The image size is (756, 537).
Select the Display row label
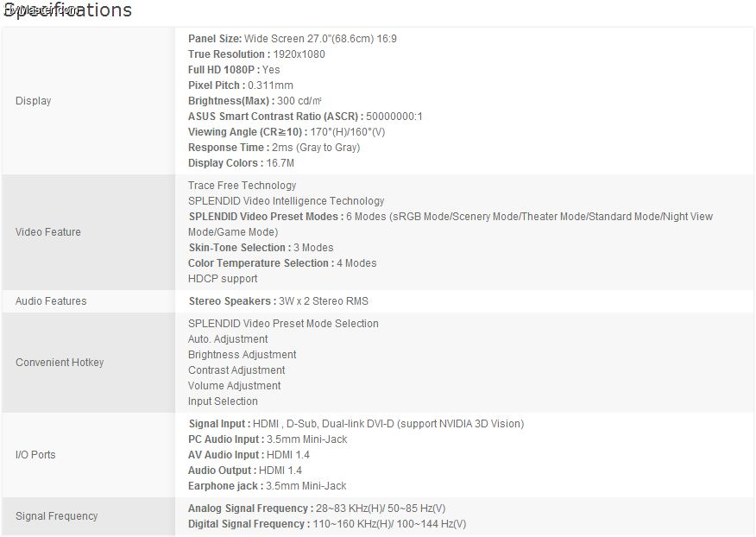(34, 101)
